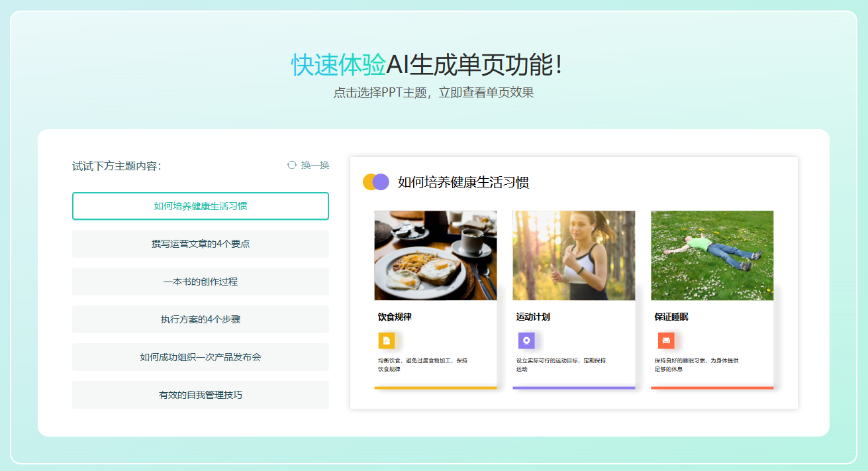This screenshot has width=868, height=471.
Task: Click the yellow document icon under 饮食规律
Action: (x=387, y=340)
